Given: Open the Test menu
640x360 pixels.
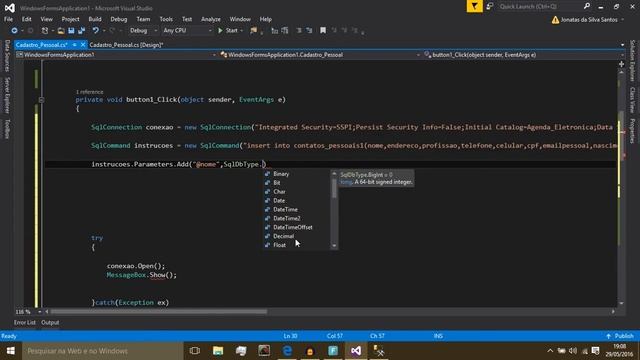Looking at the screenshot, I should click(187, 19).
